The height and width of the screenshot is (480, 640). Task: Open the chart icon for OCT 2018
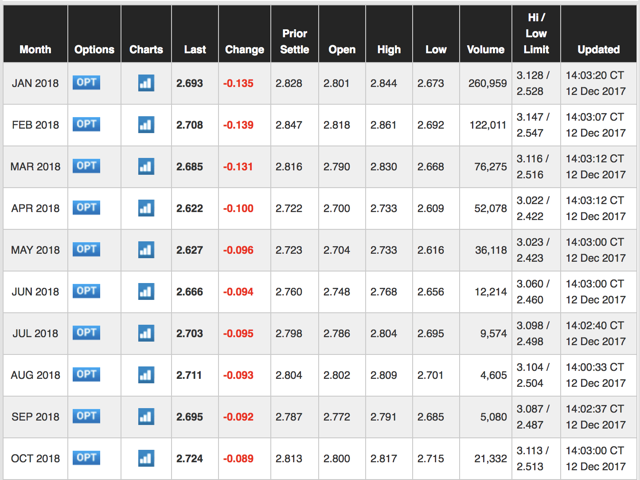pyautogui.click(x=146, y=458)
